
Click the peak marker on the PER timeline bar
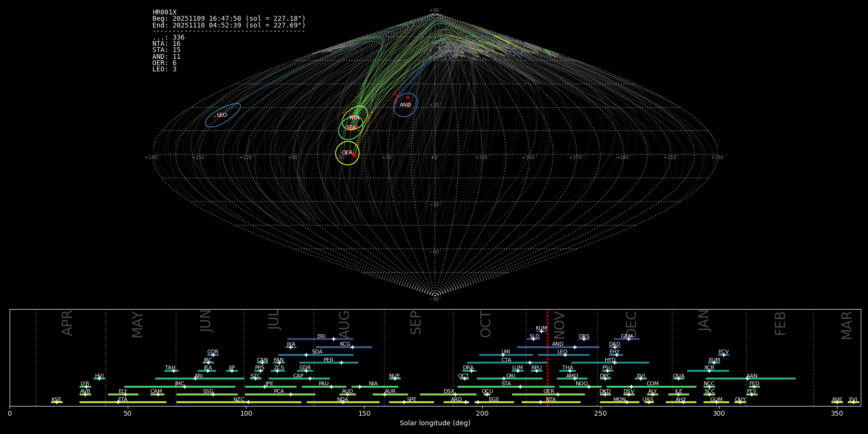pos(341,363)
